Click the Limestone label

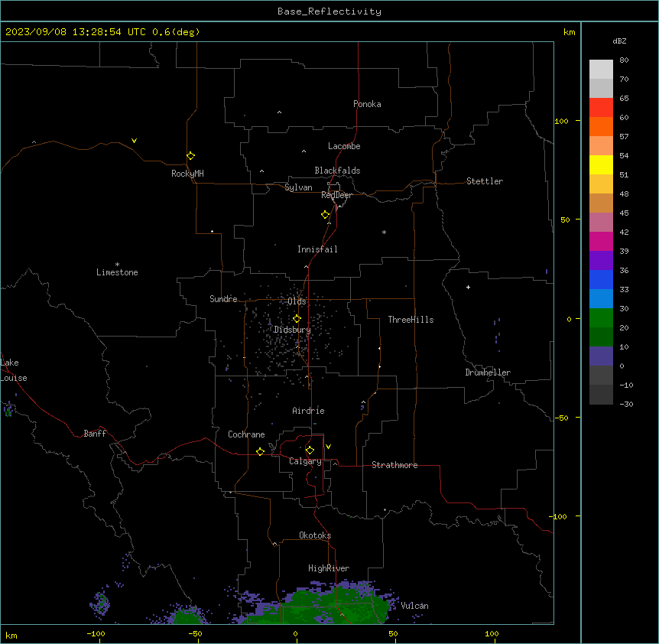[x=117, y=272]
